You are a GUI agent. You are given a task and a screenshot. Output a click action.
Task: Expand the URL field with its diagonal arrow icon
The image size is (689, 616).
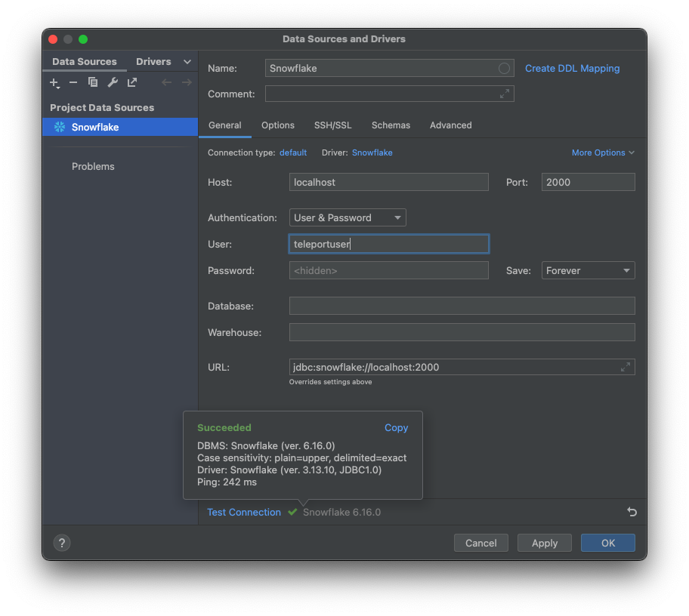626,367
